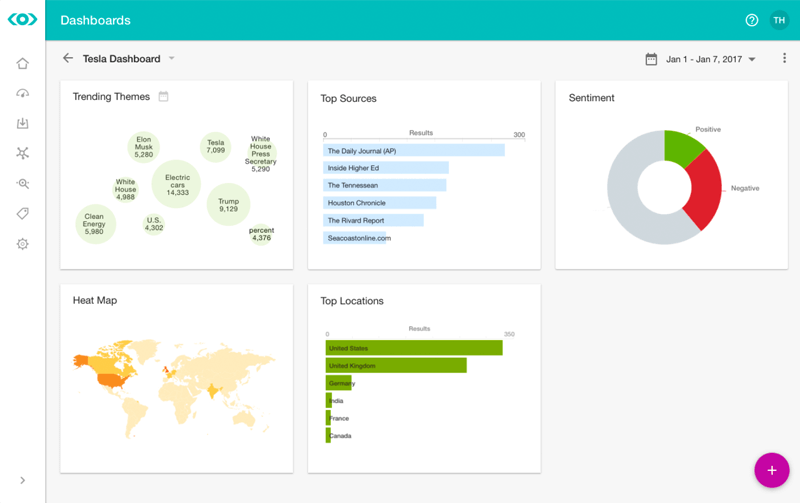Click the Germany location bar
800x503 pixels.
(x=338, y=383)
